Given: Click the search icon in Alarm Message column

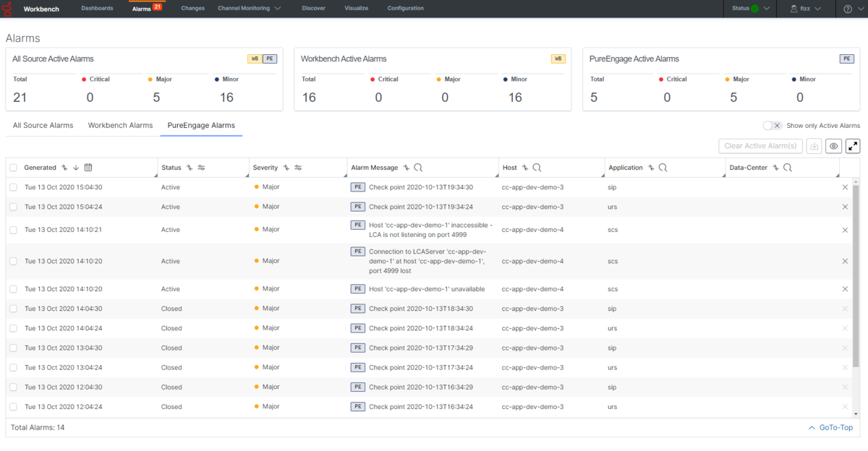Looking at the screenshot, I should pos(418,168).
